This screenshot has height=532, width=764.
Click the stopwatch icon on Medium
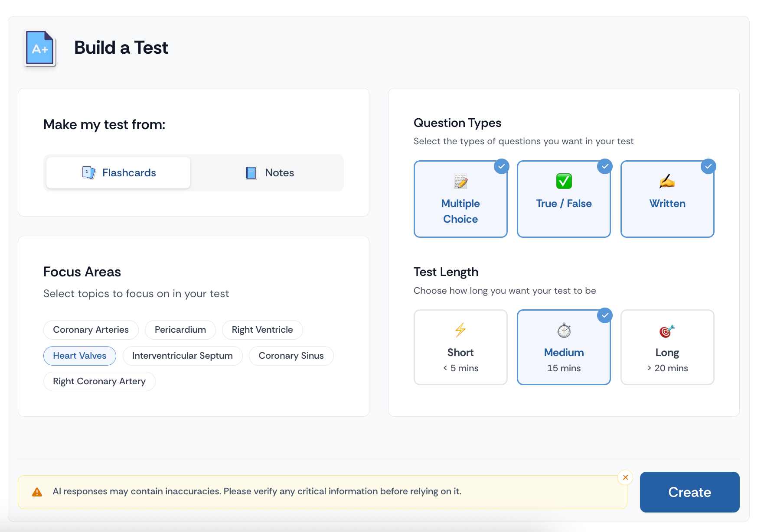(564, 331)
